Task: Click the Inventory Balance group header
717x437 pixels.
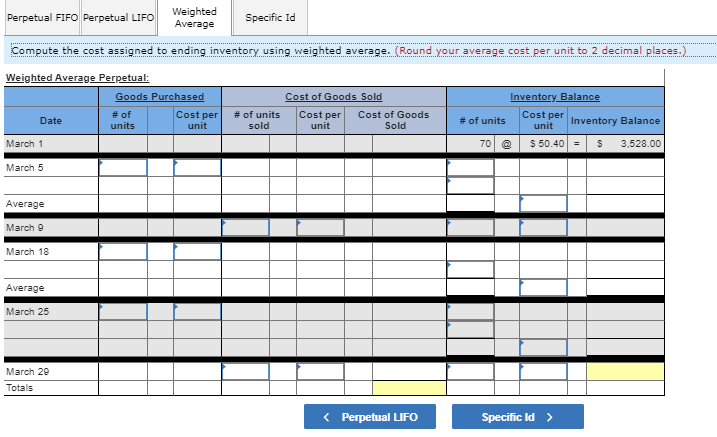Action: pos(555,97)
